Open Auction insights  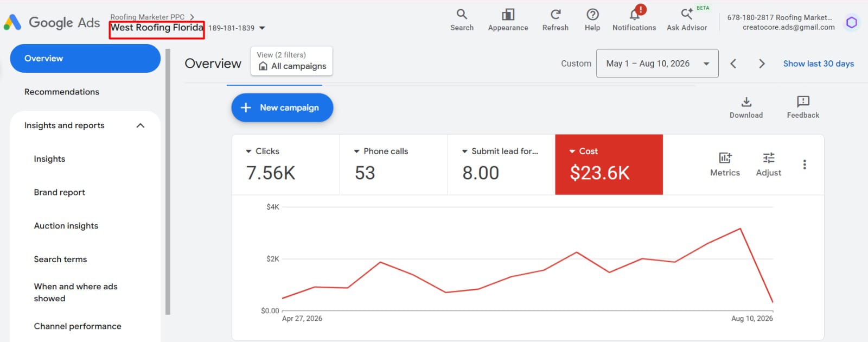66,226
